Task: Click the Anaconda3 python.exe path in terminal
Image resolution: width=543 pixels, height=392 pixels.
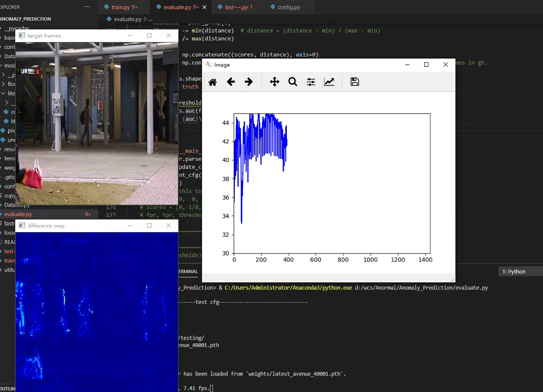Action: (x=288, y=288)
